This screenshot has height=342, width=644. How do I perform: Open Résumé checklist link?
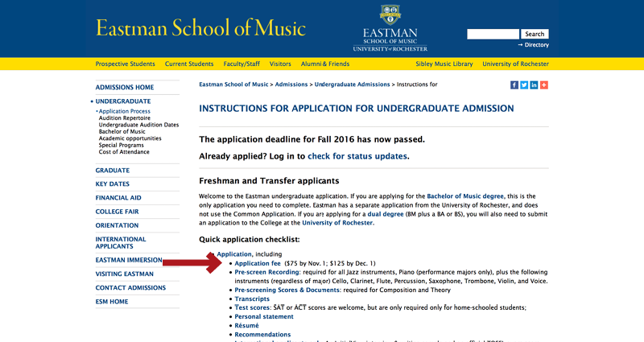pos(246,326)
